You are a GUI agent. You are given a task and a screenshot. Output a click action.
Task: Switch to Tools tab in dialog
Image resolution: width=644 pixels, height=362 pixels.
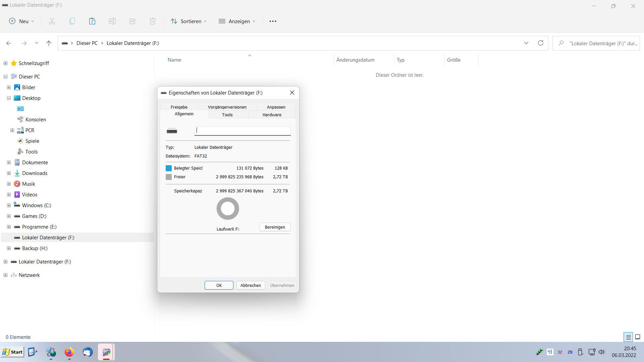click(x=227, y=115)
